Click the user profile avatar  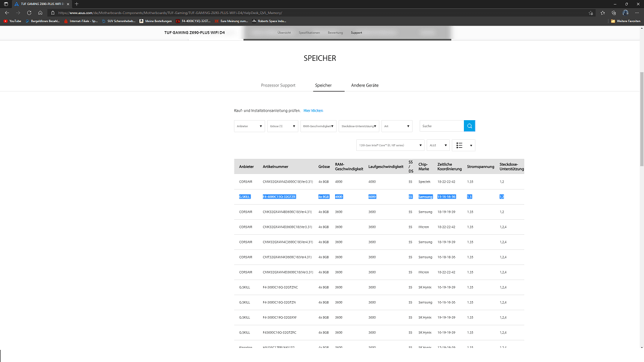[x=625, y=13]
